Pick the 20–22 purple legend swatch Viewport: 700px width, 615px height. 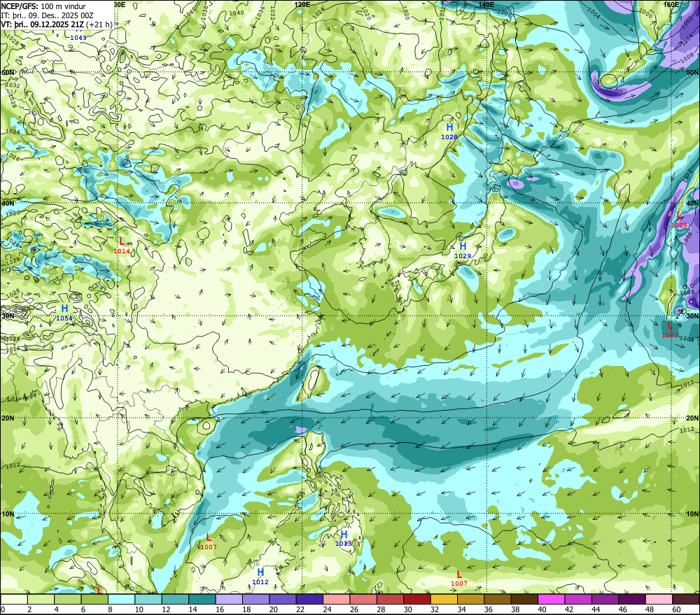pos(283,599)
